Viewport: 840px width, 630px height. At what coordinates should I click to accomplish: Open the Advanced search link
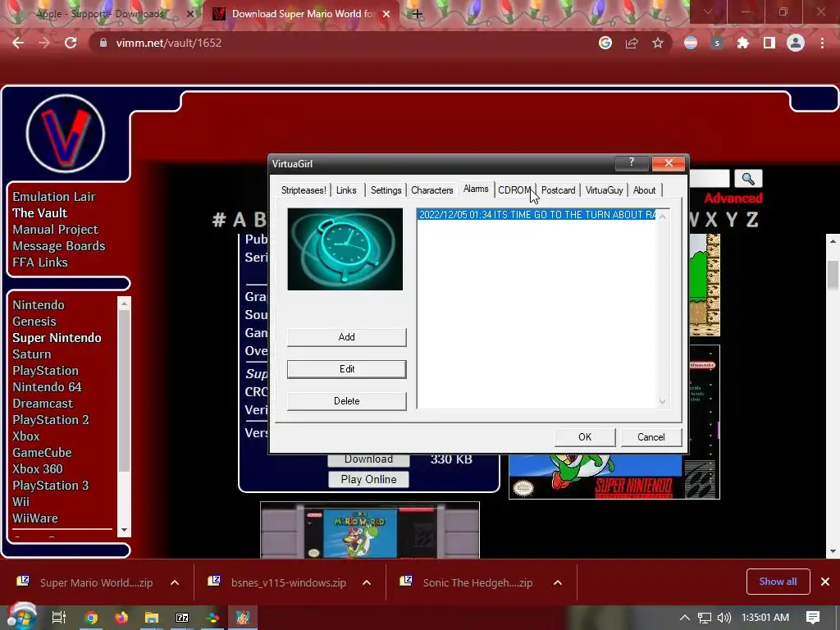(x=733, y=199)
